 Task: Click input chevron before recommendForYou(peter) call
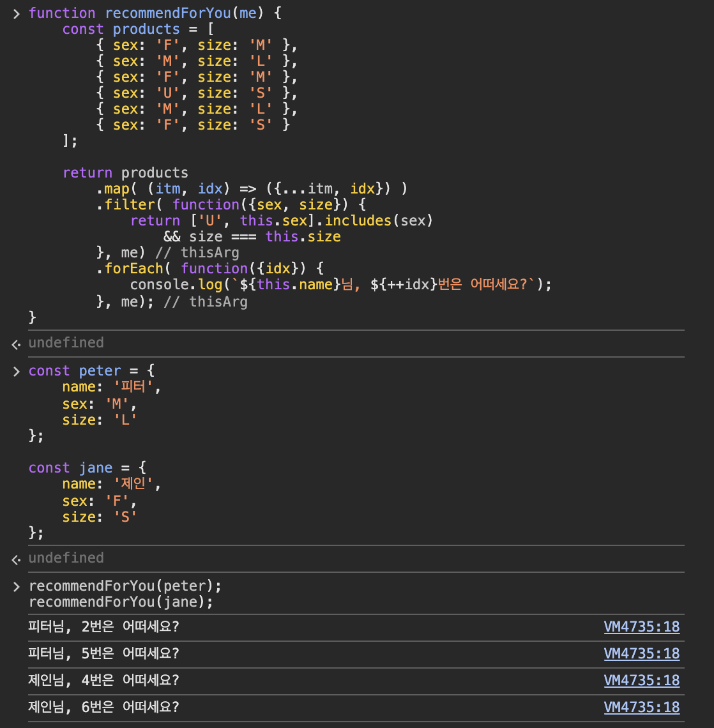click(x=16, y=587)
